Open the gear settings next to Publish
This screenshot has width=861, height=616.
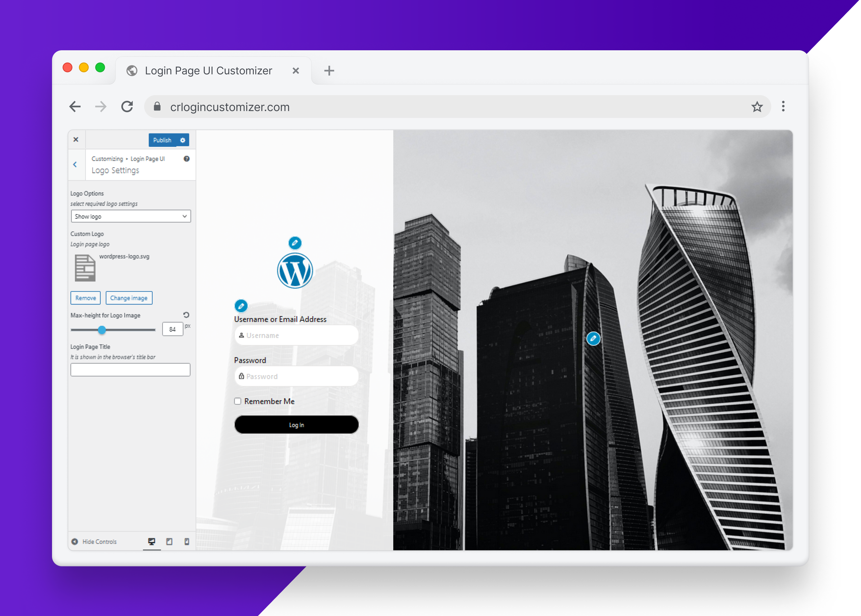pyautogui.click(x=183, y=140)
